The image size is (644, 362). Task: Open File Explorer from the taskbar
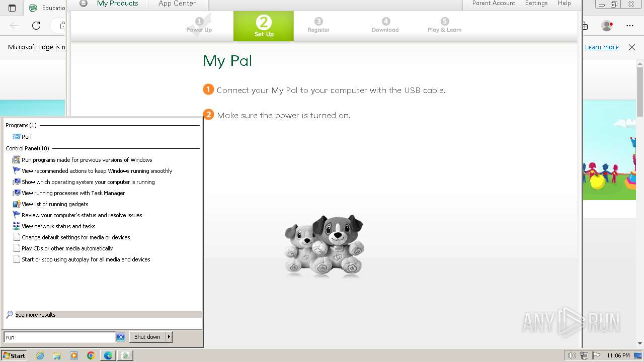57,355
